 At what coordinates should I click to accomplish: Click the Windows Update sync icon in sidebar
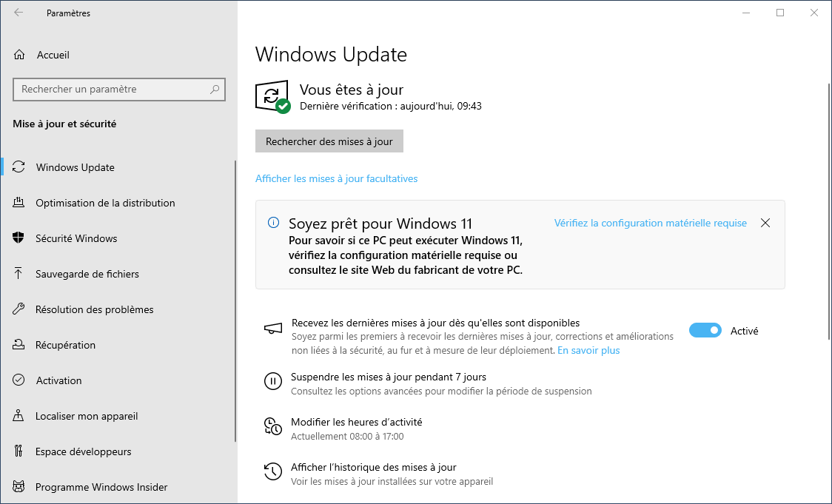[x=19, y=167]
